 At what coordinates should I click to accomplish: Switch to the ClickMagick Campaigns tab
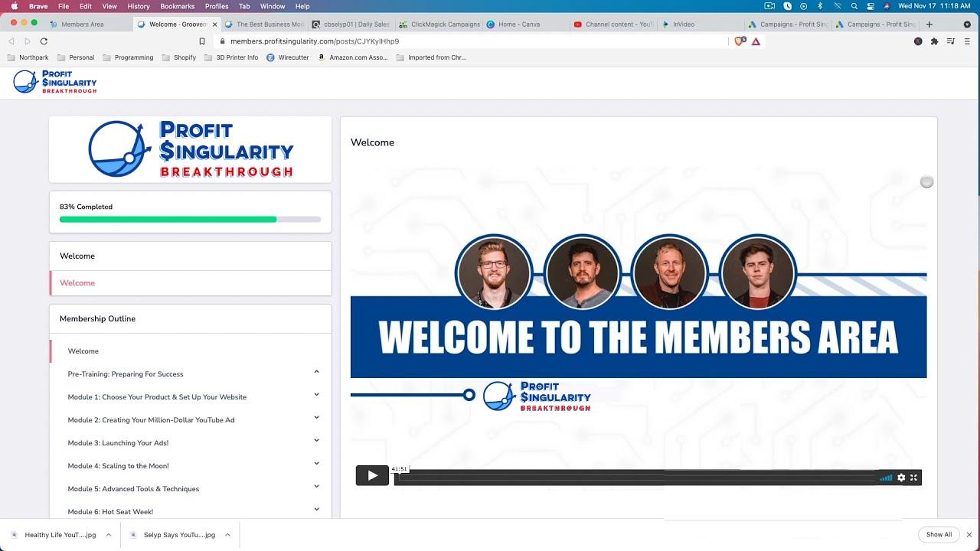pyautogui.click(x=439, y=24)
